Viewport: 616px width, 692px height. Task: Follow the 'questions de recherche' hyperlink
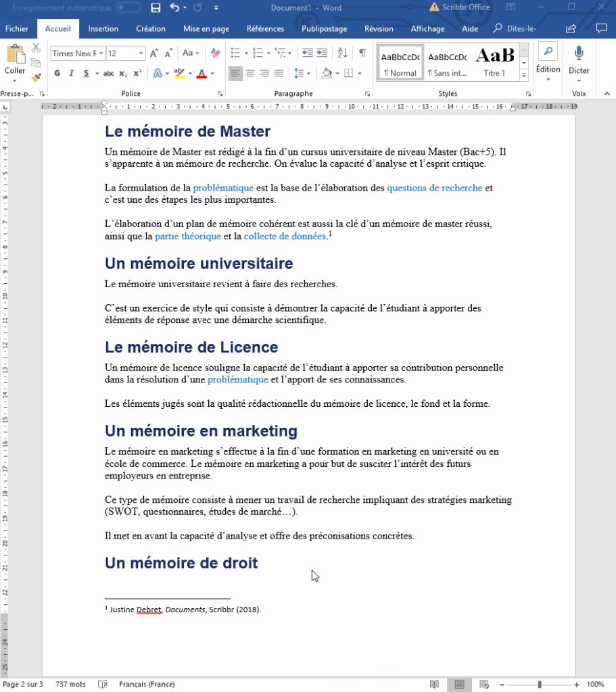(434, 188)
